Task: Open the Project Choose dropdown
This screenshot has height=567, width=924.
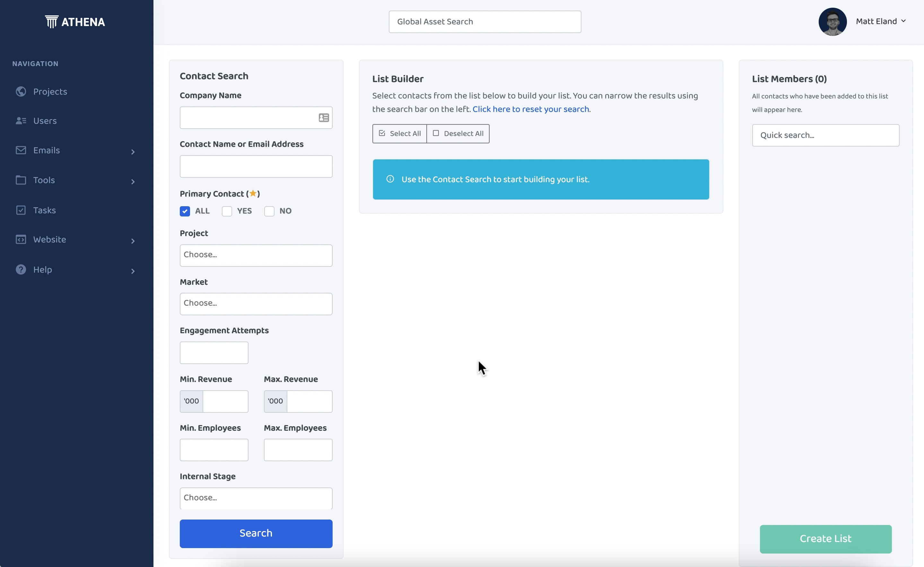Action: pyautogui.click(x=256, y=255)
